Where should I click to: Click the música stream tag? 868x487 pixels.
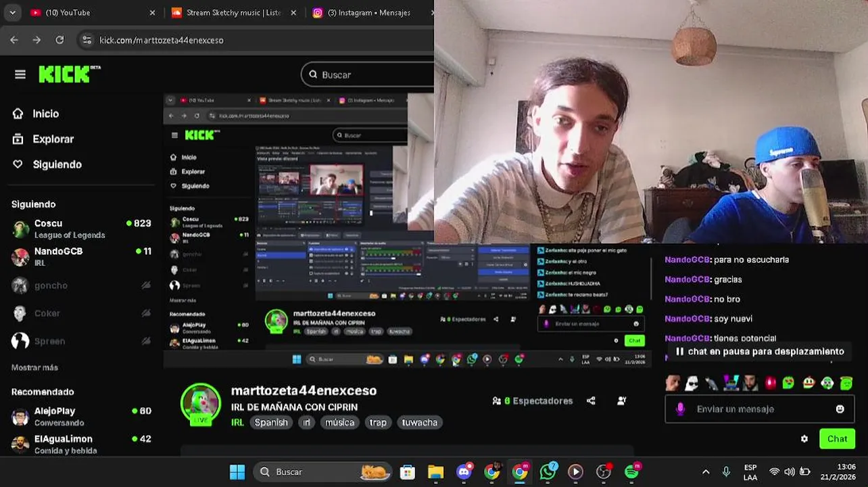click(x=339, y=422)
